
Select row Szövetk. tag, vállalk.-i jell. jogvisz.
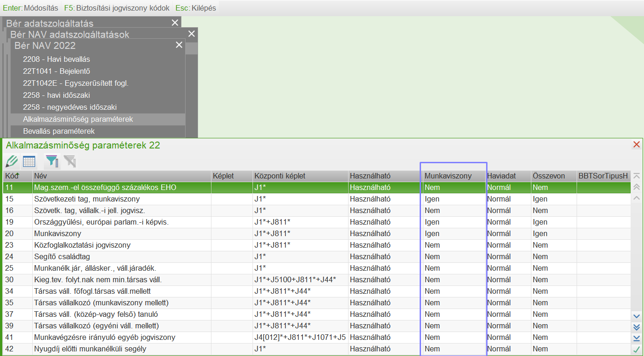click(x=317, y=211)
